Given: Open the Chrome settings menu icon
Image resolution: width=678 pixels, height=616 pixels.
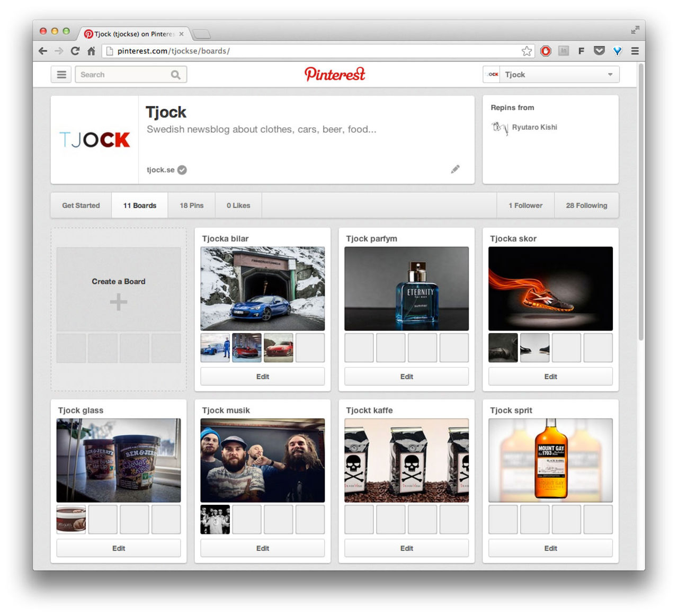Looking at the screenshot, I should (635, 51).
